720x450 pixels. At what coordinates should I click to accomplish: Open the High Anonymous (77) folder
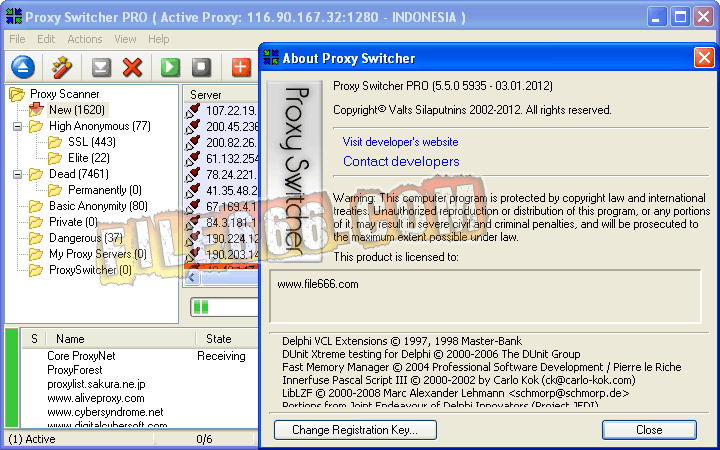pos(100,126)
